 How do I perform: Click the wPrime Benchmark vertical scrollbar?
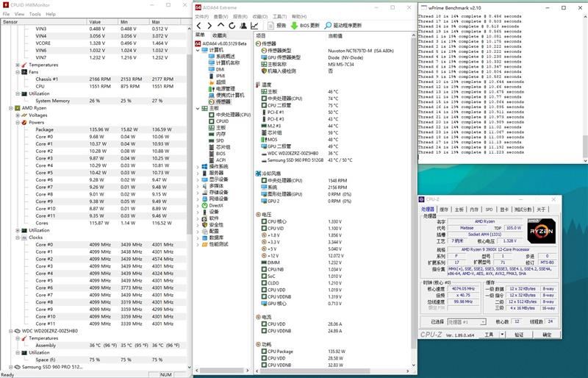tap(585, 88)
